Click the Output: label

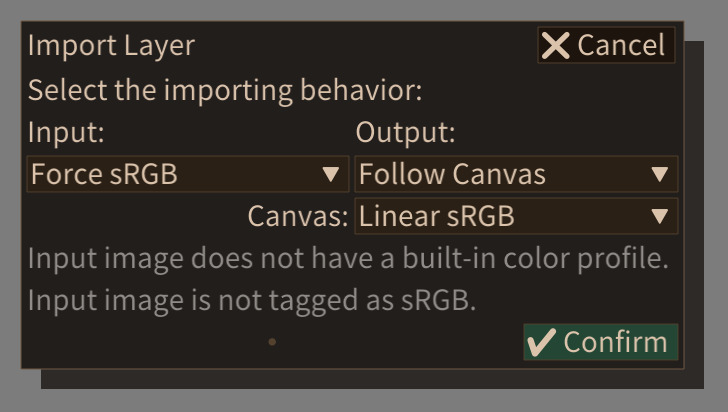(x=405, y=132)
